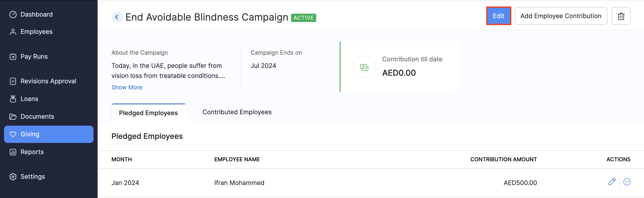Go to Employees in the sidebar
Viewport: 644px width, 198px height.
(36, 32)
